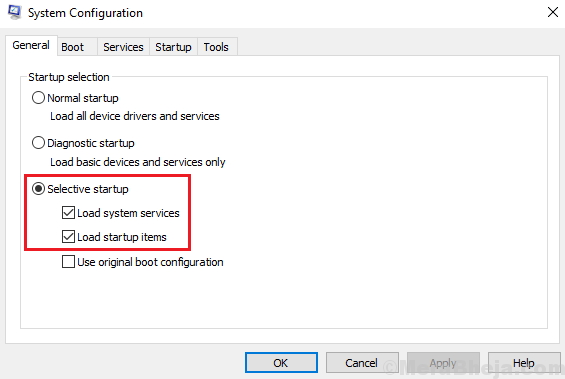Select the Normal startup radio button
This screenshot has height=379, width=565.
[x=39, y=98]
